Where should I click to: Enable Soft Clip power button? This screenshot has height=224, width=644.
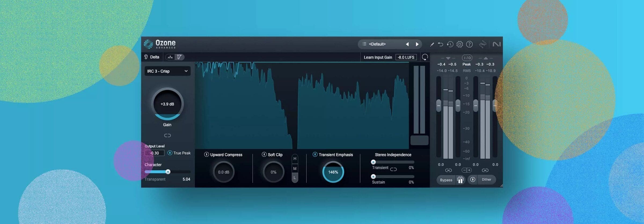click(264, 155)
